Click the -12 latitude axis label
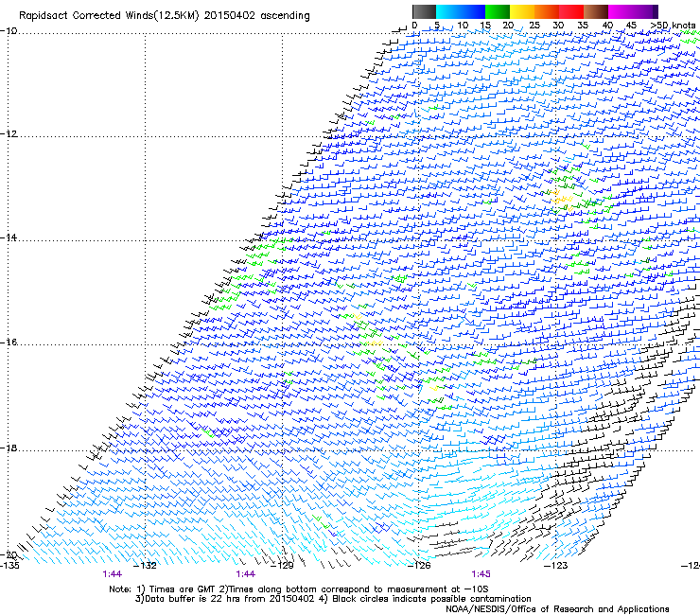 click(9, 134)
